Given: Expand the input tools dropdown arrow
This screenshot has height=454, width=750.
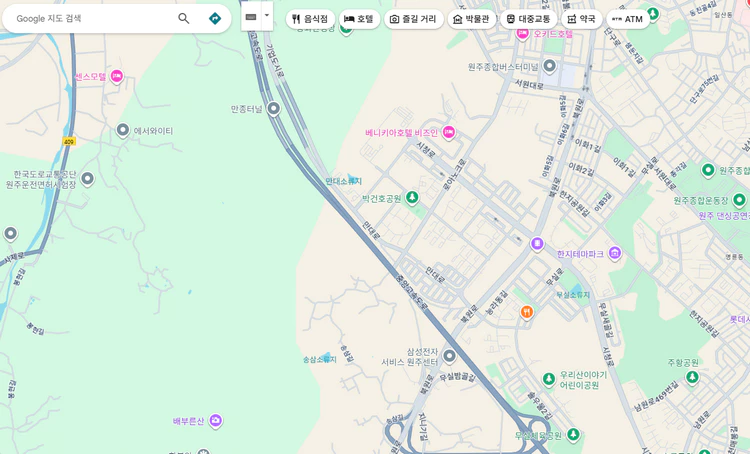Looking at the screenshot, I should (267, 17).
